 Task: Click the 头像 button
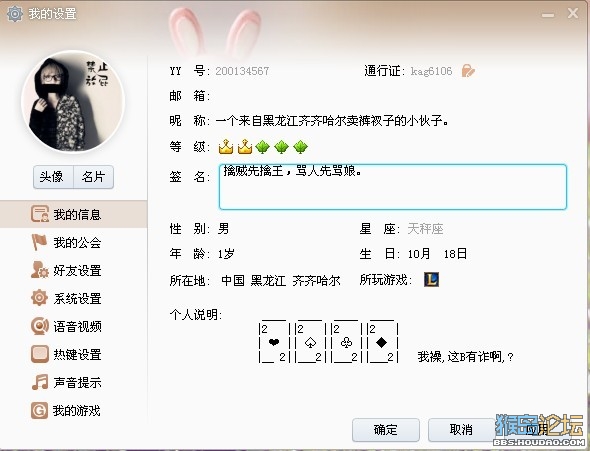[53, 177]
